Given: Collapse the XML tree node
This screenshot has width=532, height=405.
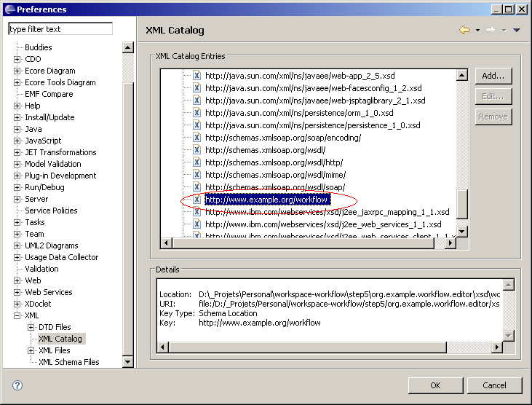Looking at the screenshot, I should click(x=17, y=315).
